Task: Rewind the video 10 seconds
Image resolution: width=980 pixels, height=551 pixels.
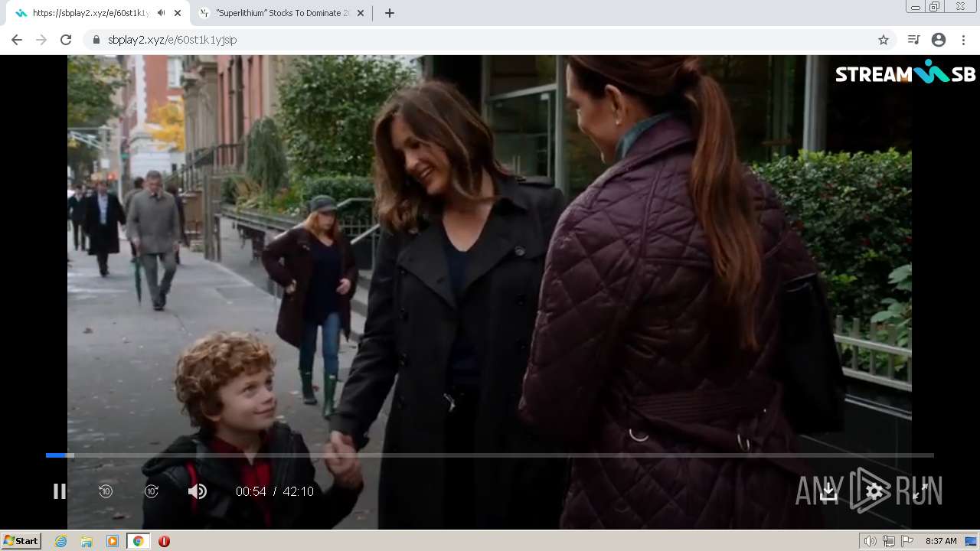Action: (x=106, y=491)
